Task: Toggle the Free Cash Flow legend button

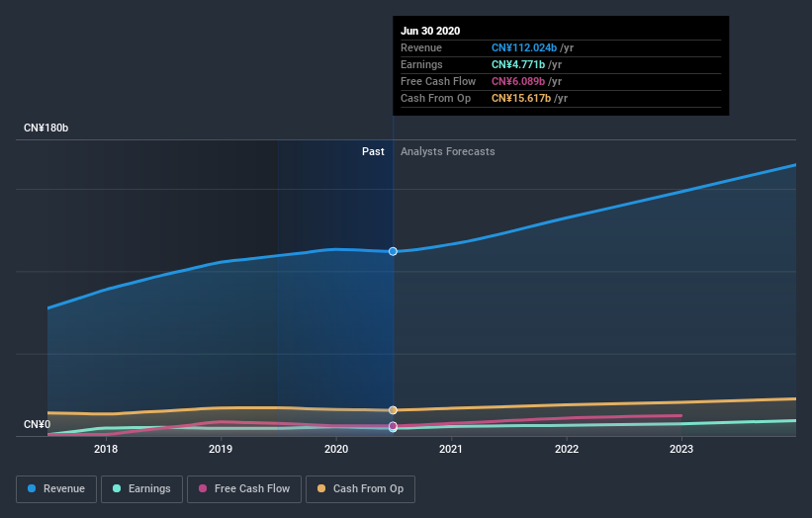Action: pos(244,489)
